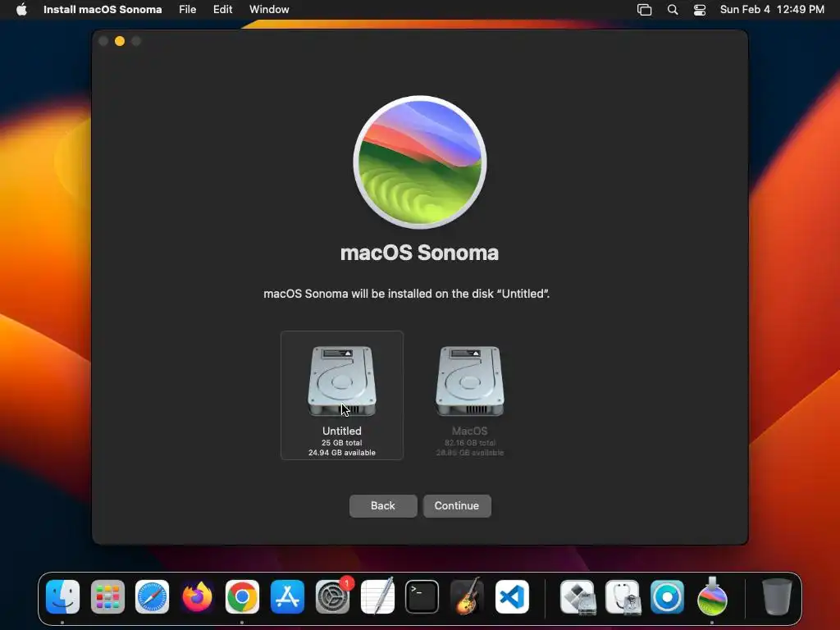Click the Stage Manager menu bar icon
The image size is (840, 630).
coord(645,10)
